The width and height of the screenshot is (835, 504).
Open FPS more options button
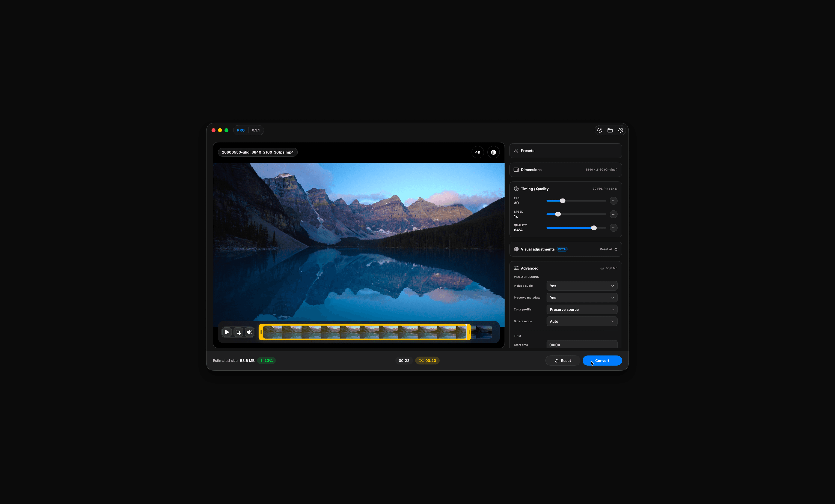tap(613, 201)
